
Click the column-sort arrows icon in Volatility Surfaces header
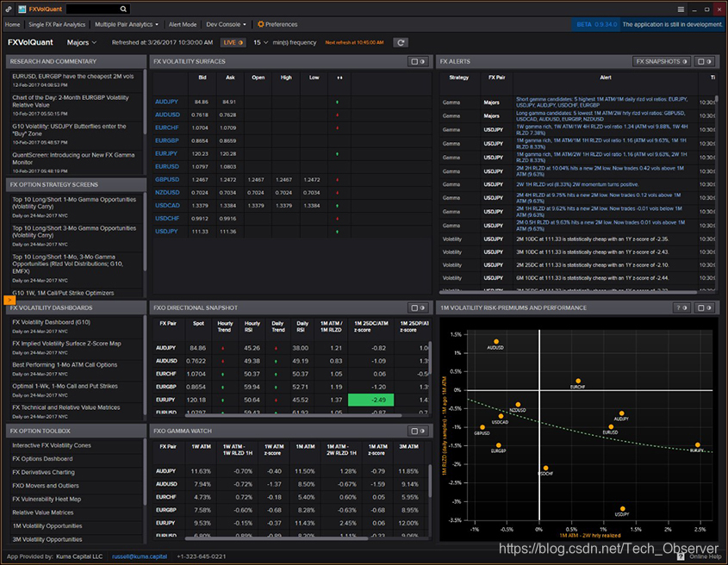[339, 78]
